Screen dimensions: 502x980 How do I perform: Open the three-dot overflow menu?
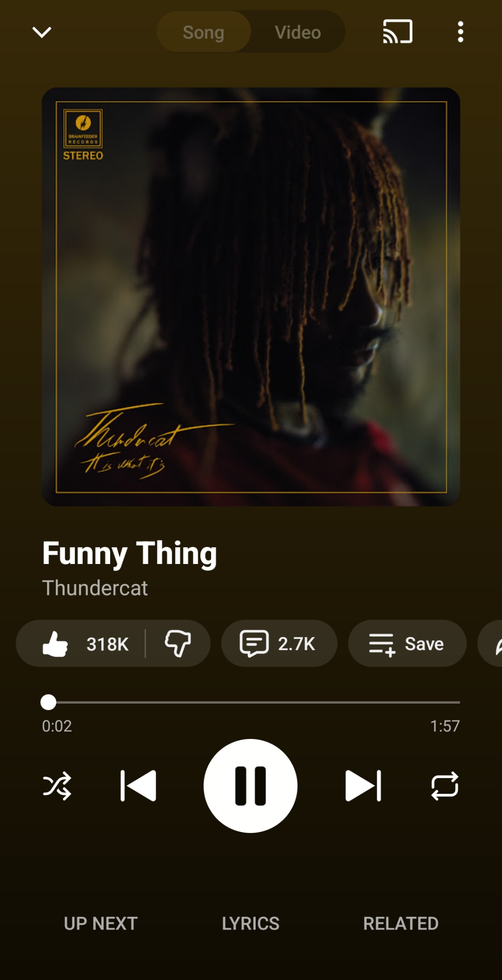460,32
